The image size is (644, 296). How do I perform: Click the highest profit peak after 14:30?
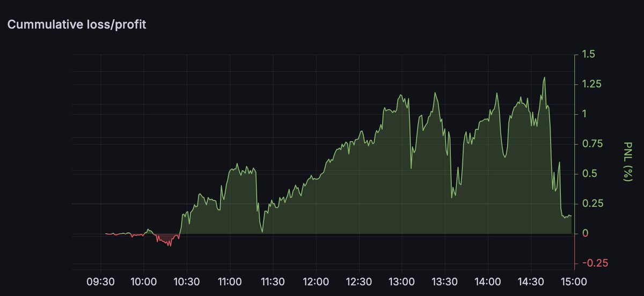pos(544,78)
